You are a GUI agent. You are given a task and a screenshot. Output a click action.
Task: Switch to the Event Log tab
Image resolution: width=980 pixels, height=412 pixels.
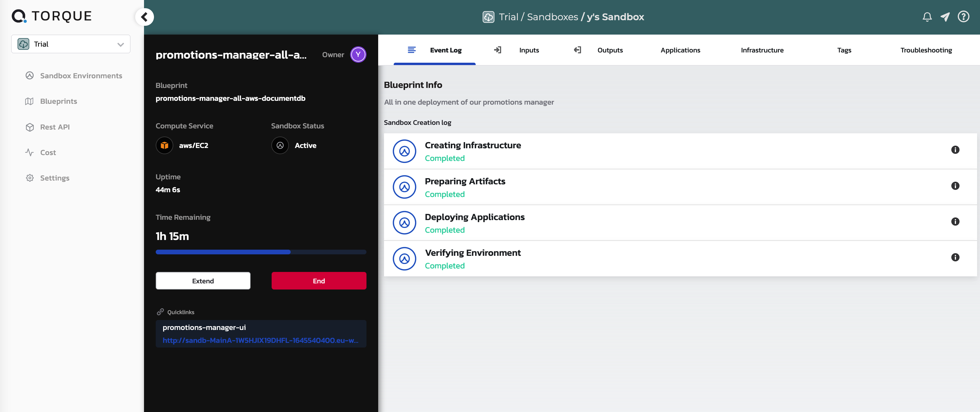click(x=434, y=50)
